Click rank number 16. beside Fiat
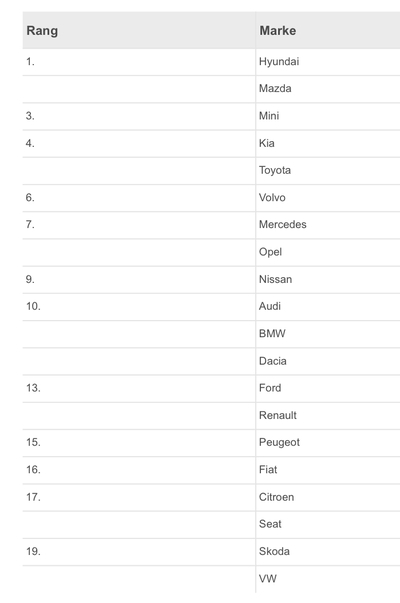The image size is (400, 603). click(33, 470)
